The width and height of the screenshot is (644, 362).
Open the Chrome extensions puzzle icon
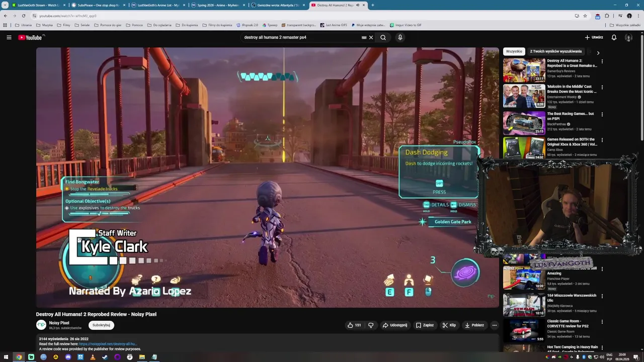[x=607, y=16]
